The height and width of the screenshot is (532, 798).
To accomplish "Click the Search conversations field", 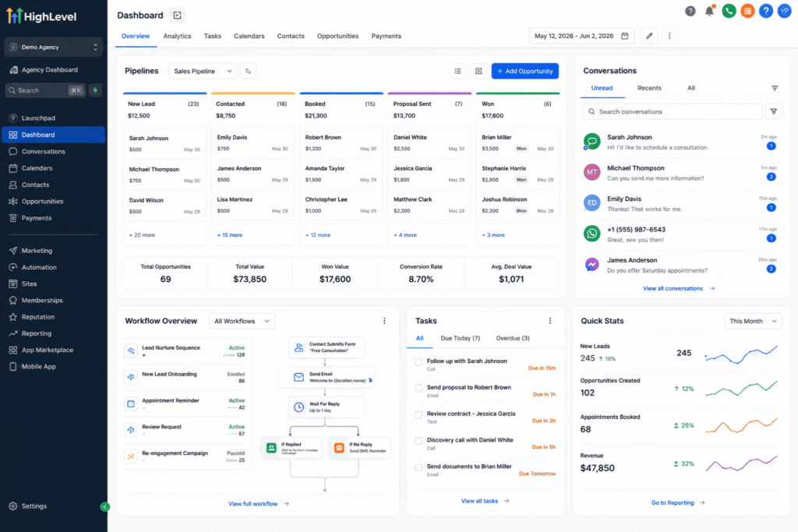I will [x=673, y=111].
